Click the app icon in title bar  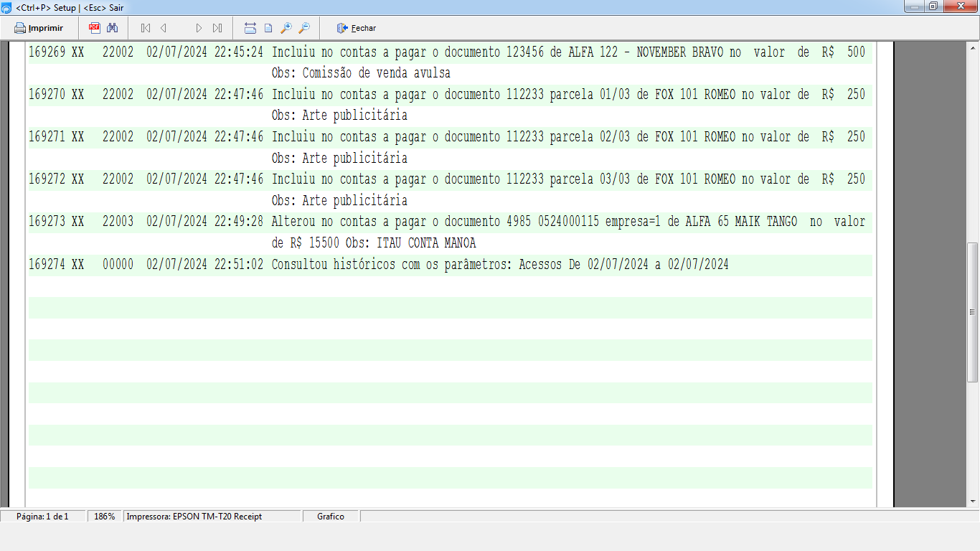pos(6,7)
